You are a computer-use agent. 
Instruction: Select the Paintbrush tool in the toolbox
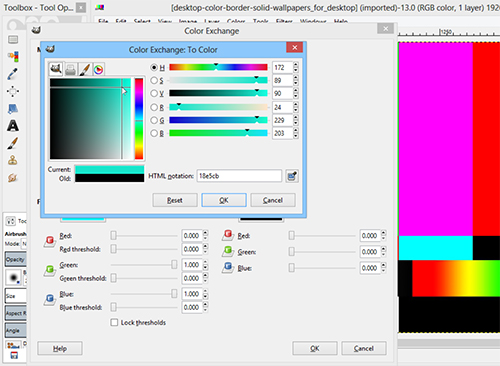[x=13, y=143]
